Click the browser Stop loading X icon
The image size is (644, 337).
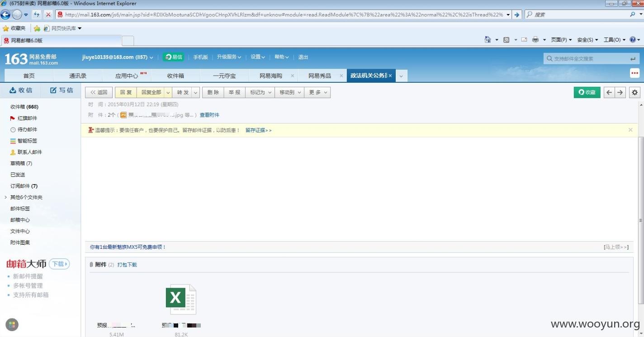[48, 14]
